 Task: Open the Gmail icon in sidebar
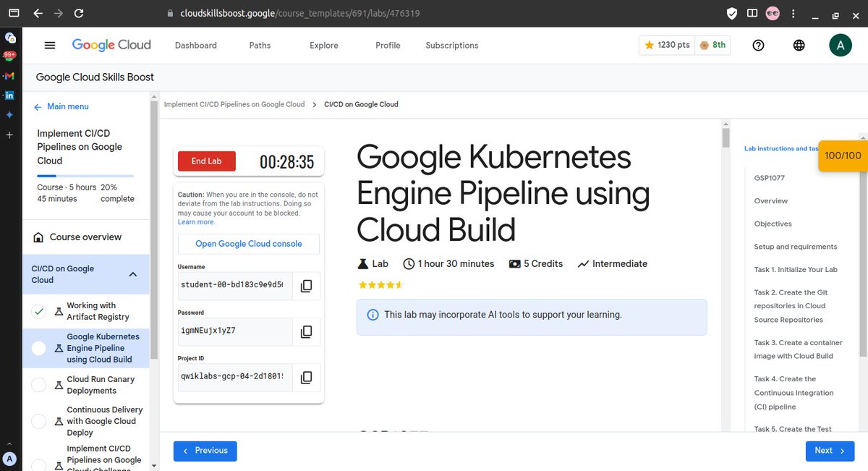tap(9, 75)
